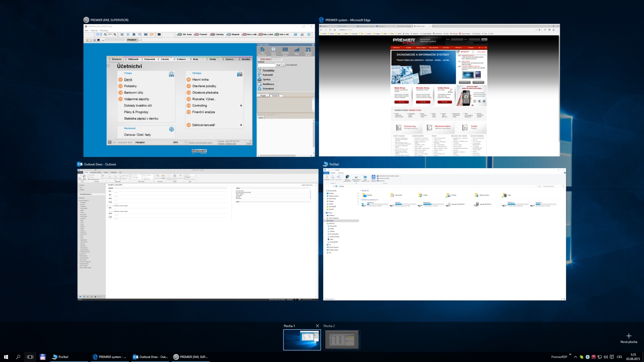Open the volume tray icon
The image size is (644, 362).
(606, 357)
